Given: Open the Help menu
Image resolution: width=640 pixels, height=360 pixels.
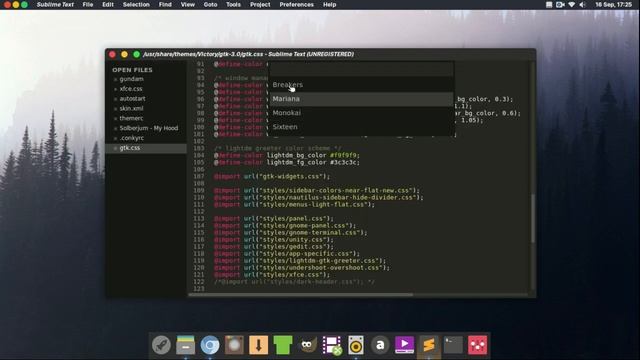Looking at the screenshot, I should click(x=329, y=4).
